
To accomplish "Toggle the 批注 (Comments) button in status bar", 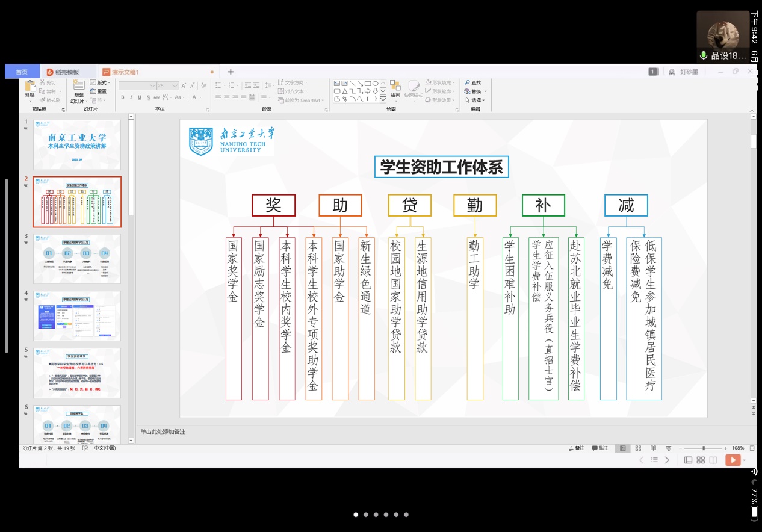I will (599, 448).
